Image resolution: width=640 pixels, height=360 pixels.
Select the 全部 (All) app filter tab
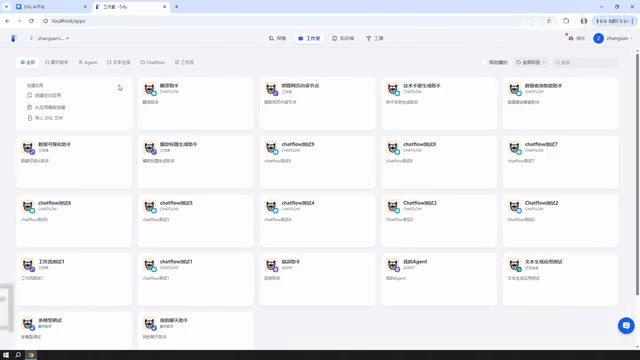click(28, 62)
